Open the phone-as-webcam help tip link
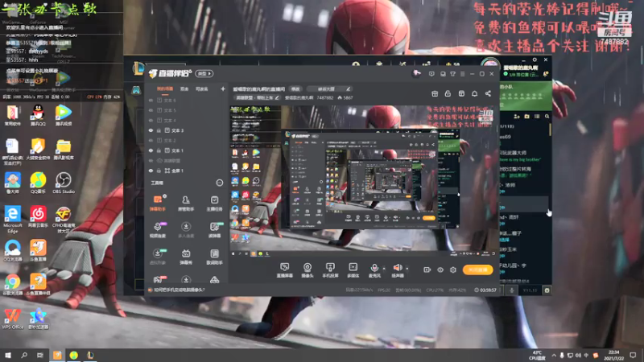 180,290
